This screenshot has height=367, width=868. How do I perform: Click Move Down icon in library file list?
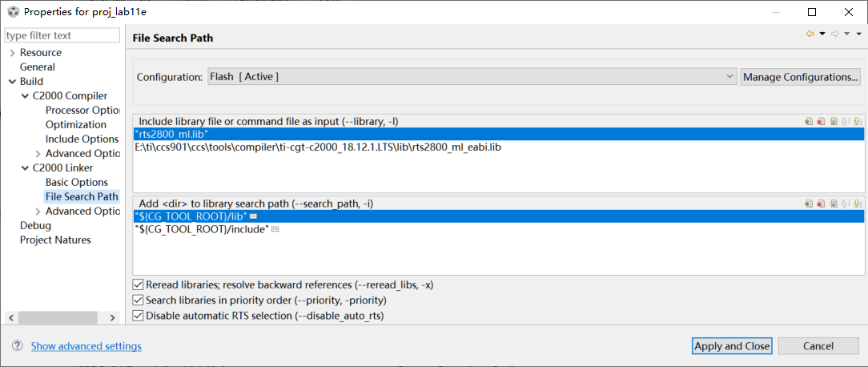click(x=857, y=122)
